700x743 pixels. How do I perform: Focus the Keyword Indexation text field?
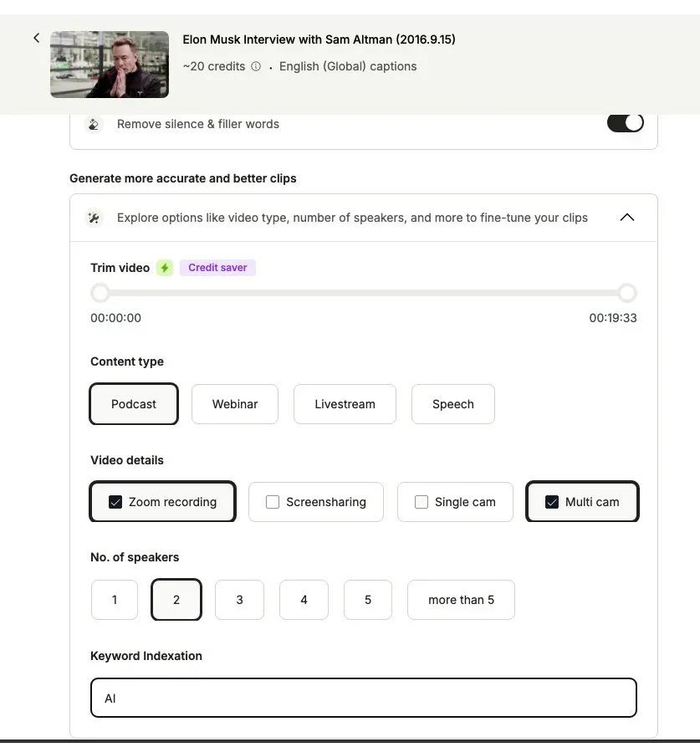coord(363,698)
